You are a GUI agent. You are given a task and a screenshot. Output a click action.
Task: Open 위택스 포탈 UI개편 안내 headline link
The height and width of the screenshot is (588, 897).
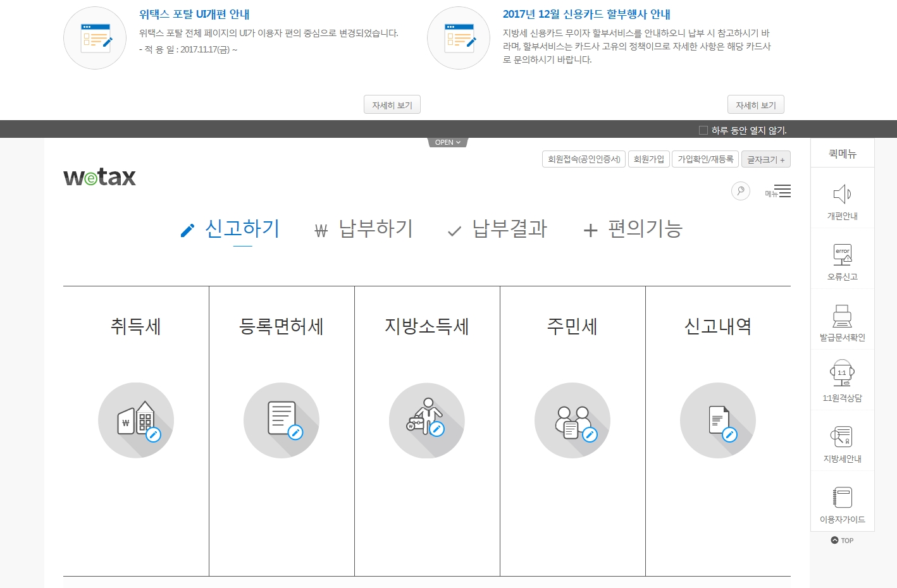(194, 14)
